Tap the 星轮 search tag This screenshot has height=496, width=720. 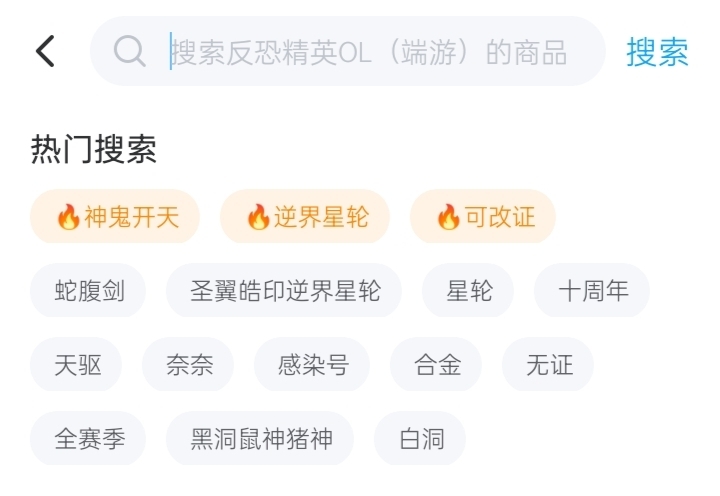click(469, 291)
